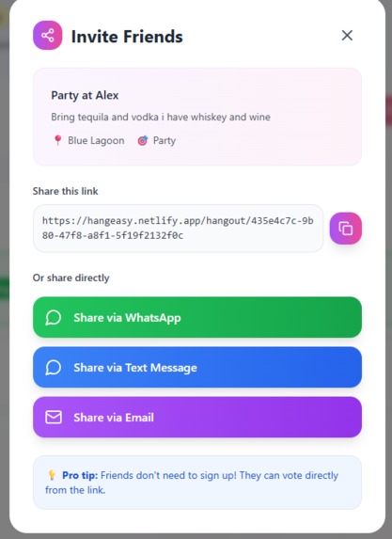The image size is (392, 539).
Task: Click the Share this link label
Action: click(x=65, y=191)
